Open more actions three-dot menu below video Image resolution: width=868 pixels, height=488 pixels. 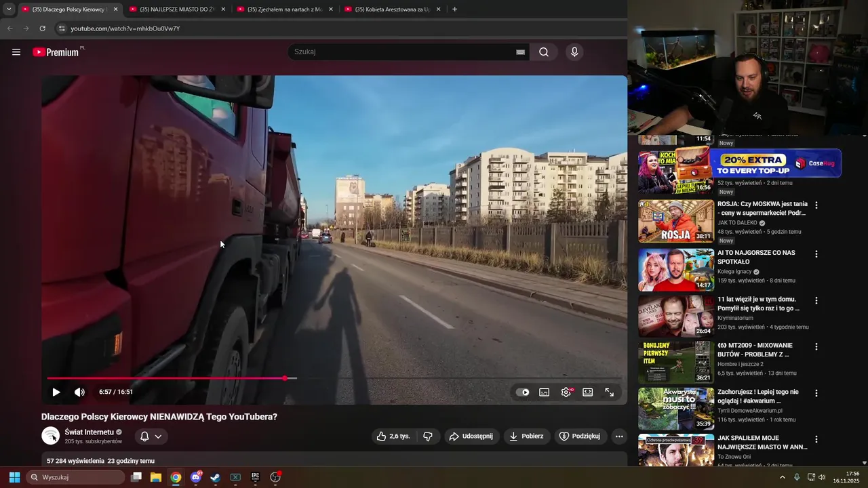coord(619,436)
